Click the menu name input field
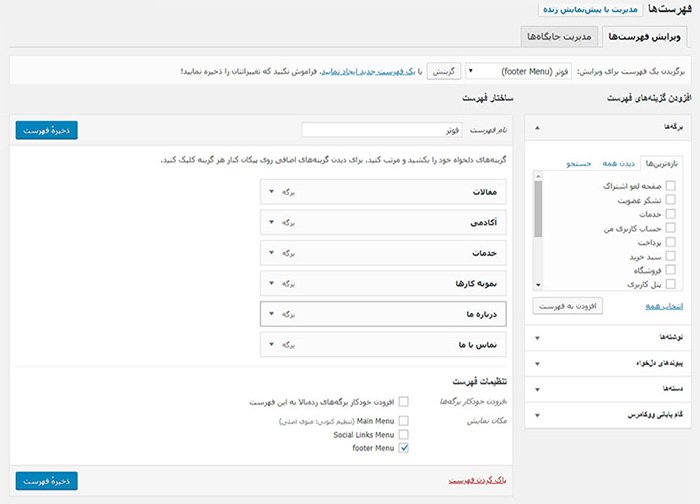 click(382, 130)
